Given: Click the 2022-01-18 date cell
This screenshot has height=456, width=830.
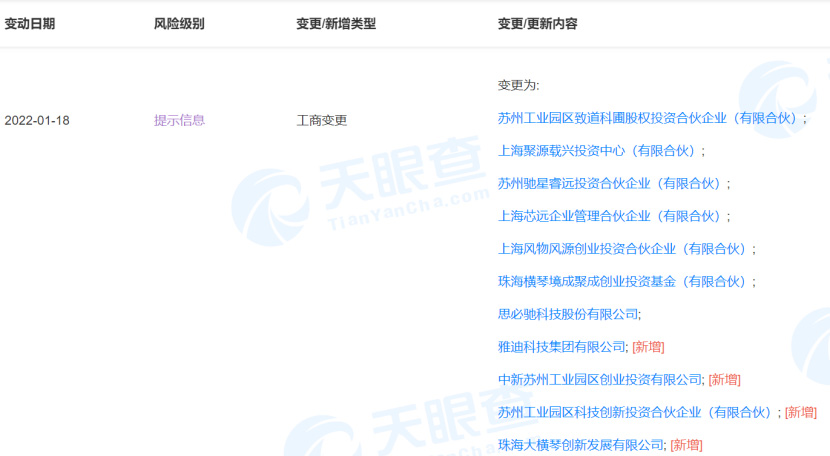Looking at the screenshot, I should coord(37,120).
